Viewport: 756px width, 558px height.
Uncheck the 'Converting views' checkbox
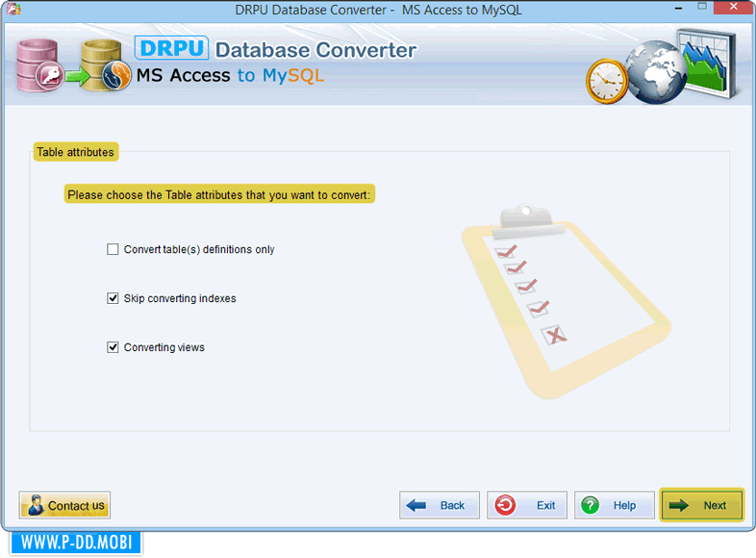click(x=113, y=347)
